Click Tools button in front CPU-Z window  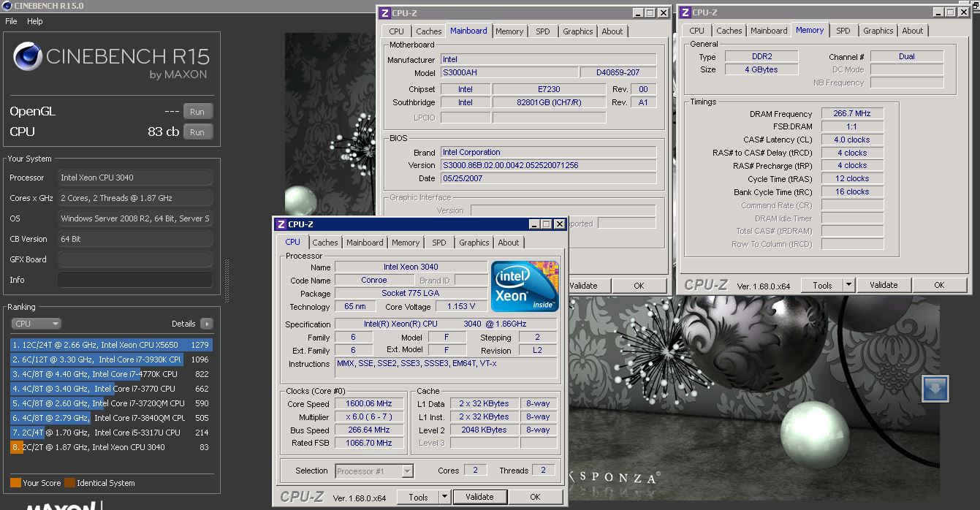(x=418, y=497)
